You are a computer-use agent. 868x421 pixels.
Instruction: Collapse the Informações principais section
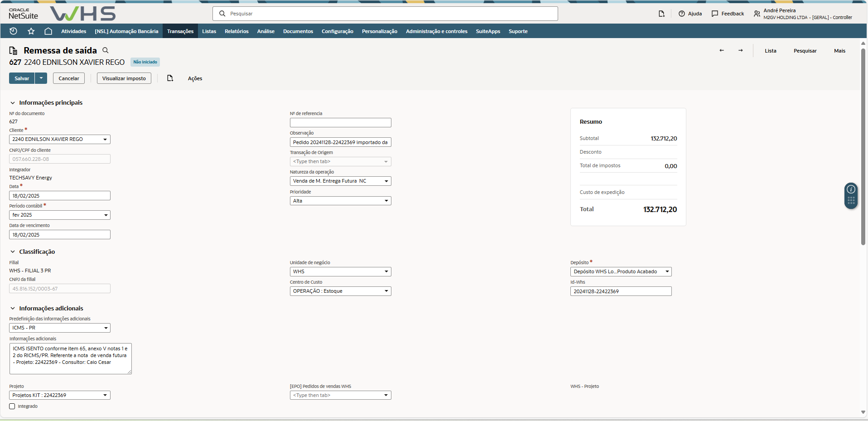(13, 103)
